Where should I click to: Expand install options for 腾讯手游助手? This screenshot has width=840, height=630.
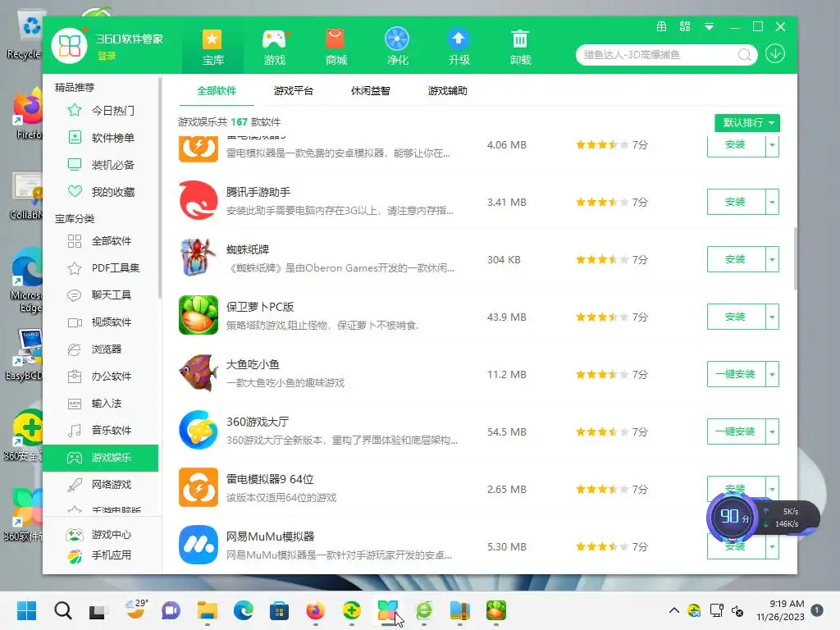pyautogui.click(x=772, y=202)
